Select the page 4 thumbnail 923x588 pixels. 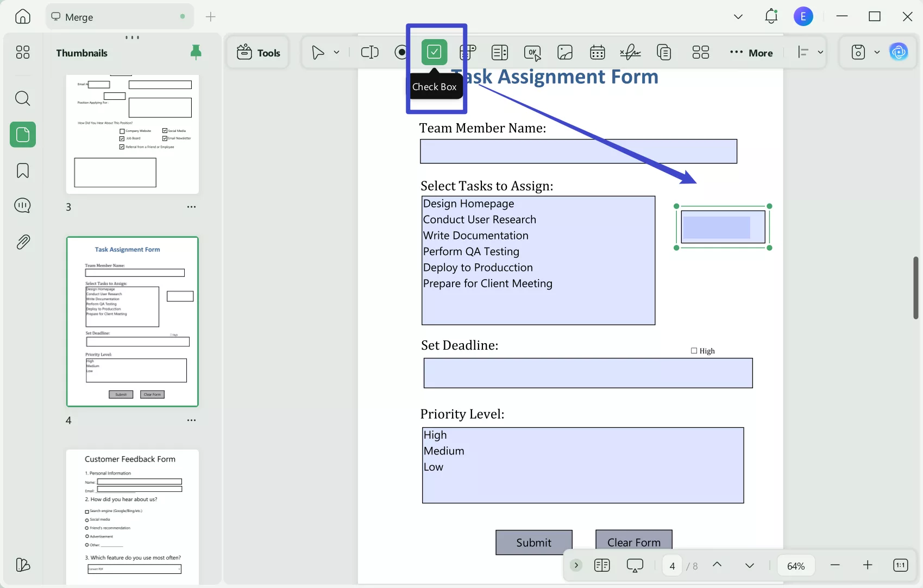tap(132, 321)
